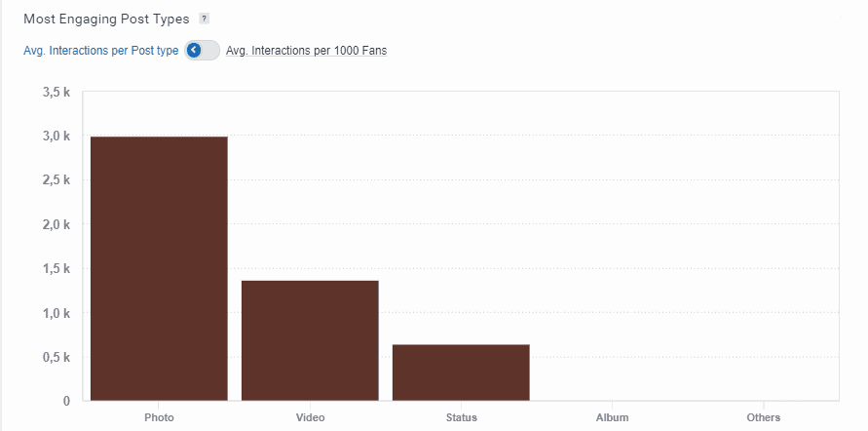The height and width of the screenshot is (431, 868).
Task: Click the 3,5 k axis value
Action: [57, 92]
